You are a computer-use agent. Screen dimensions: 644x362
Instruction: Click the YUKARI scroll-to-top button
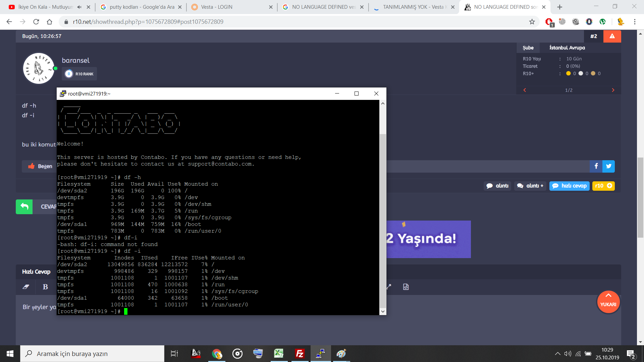608,302
